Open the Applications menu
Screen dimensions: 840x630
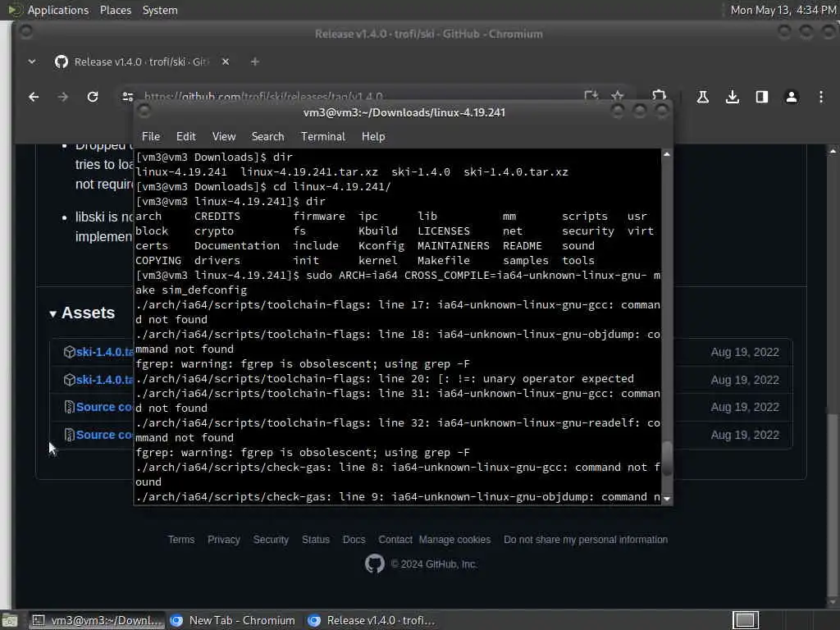(x=58, y=10)
